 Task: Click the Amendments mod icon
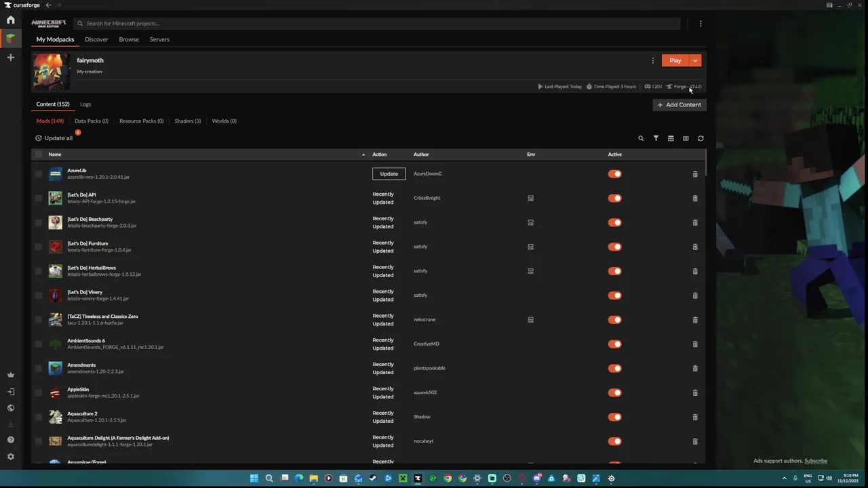tap(56, 368)
